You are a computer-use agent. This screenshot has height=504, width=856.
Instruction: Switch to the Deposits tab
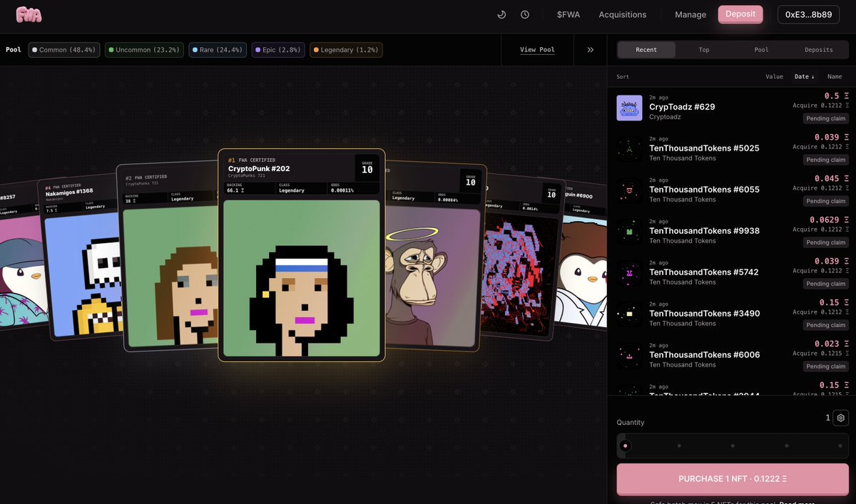818,50
